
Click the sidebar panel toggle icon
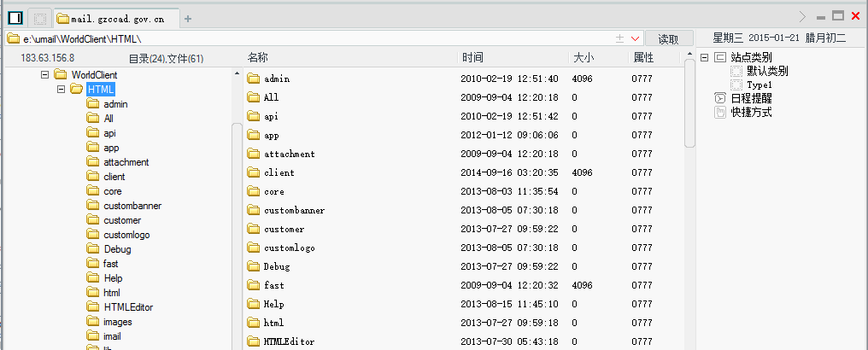[x=15, y=18]
